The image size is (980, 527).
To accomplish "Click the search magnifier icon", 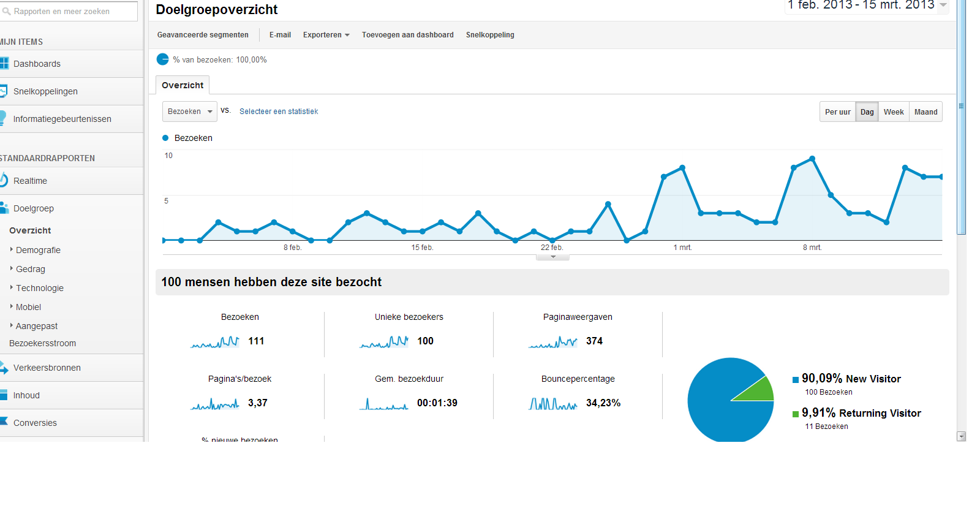I will (x=7, y=11).
